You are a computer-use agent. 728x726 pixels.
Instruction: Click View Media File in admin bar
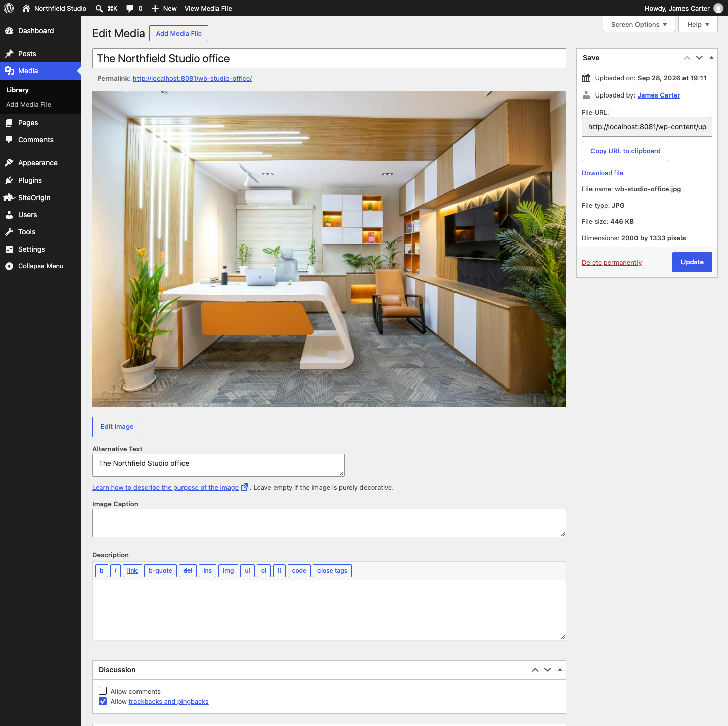208,8
